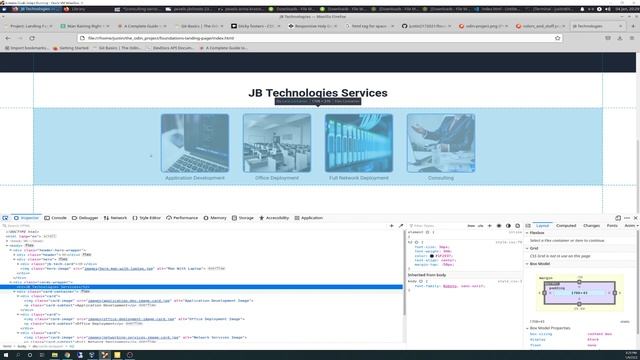This screenshot has height=360, width=640.
Task: Toggle the :hov pseudo-class panel
Action: click(471, 226)
